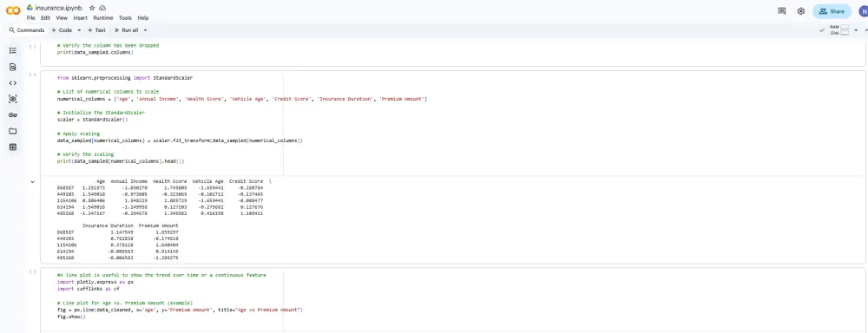Viewport: 868px width, 333px height.
Task: Click the 'Credit Score' output column header
Action: click(246, 181)
